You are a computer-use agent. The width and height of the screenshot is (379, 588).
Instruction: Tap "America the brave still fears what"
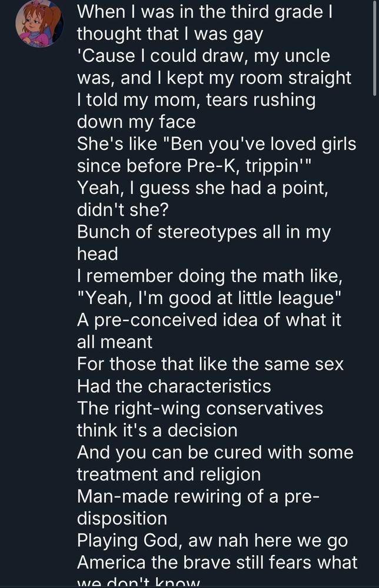pyautogui.click(x=217, y=562)
